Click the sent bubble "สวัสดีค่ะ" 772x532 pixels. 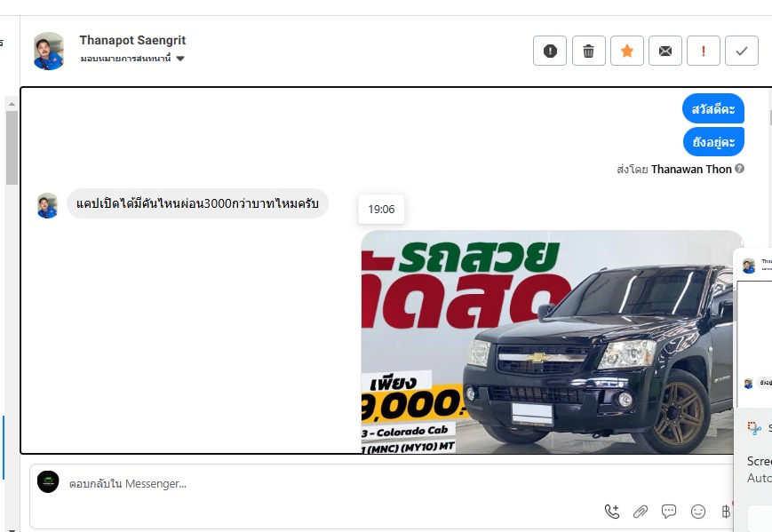point(712,108)
